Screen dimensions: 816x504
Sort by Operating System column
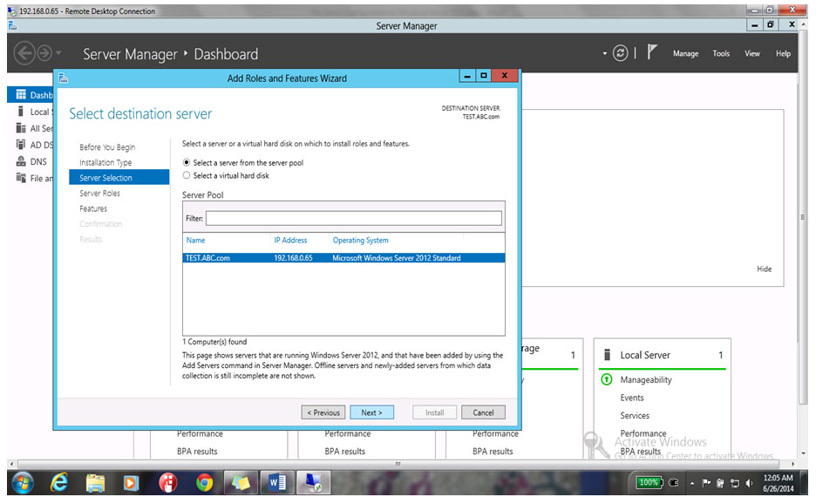point(361,240)
